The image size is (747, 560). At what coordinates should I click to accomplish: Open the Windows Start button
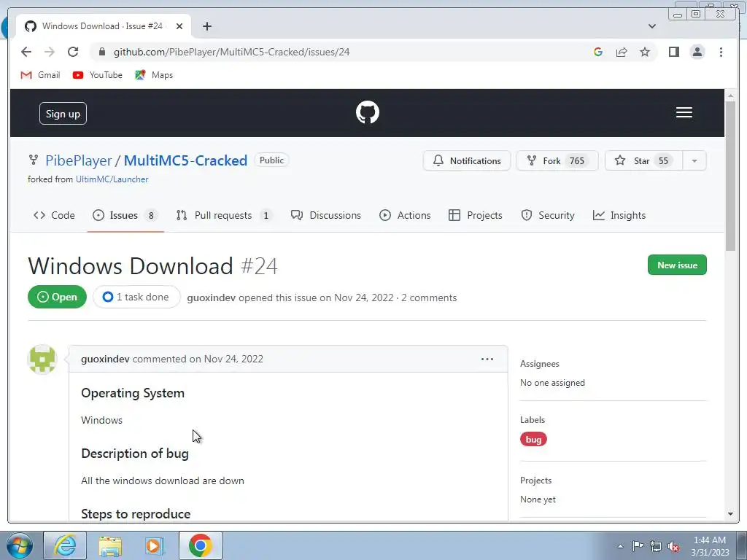(19, 545)
